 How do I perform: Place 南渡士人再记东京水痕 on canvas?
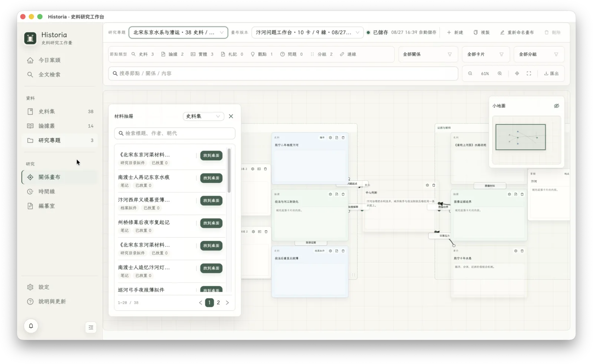[x=211, y=178]
